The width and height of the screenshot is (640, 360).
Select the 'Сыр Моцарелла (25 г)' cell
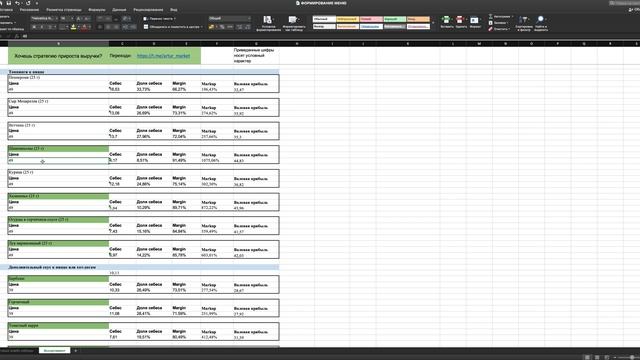click(x=58, y=101)
